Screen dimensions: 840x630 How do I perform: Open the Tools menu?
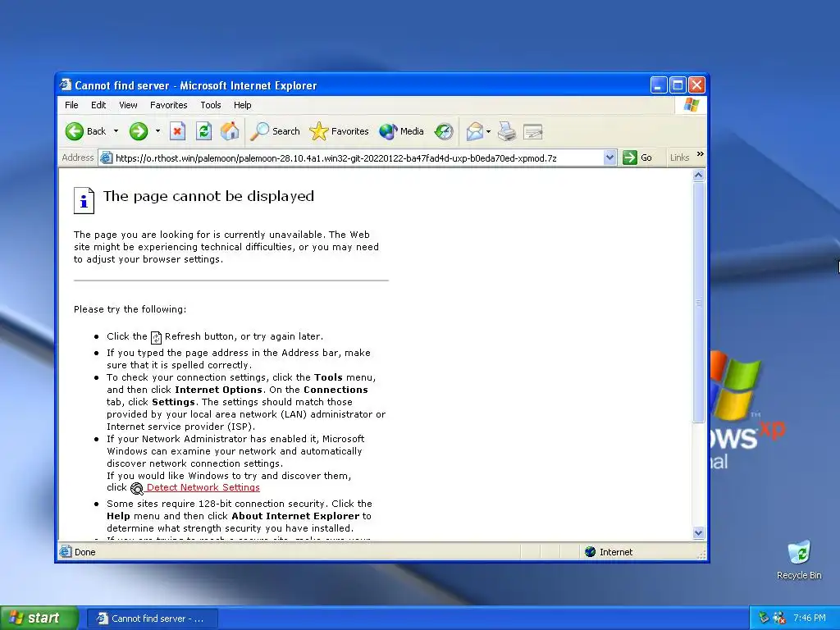[211, 105]
